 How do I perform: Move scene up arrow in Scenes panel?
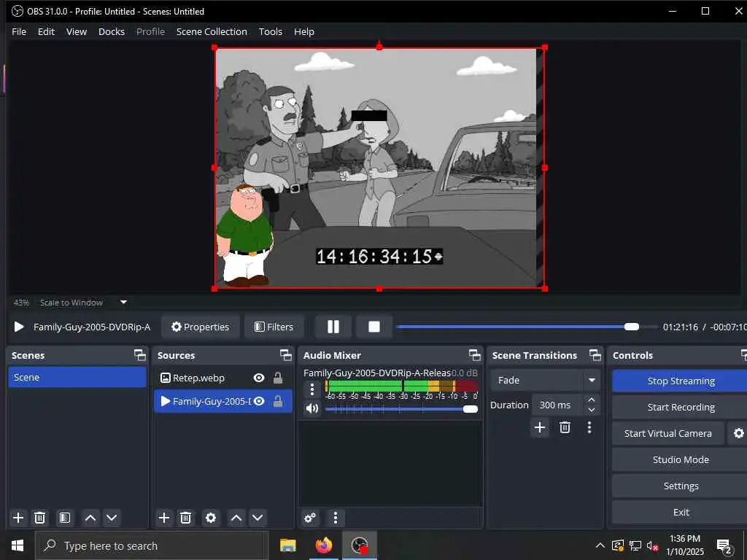pos(90,518)
